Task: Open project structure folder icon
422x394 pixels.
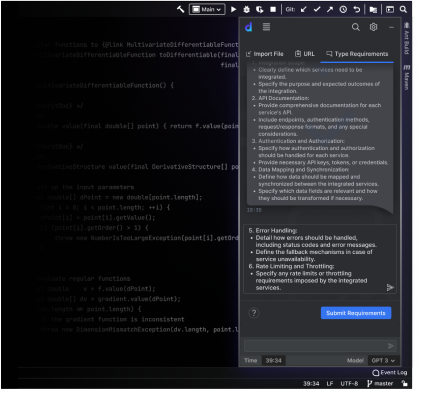Action: pyautogui.click(x=373, y=10)
